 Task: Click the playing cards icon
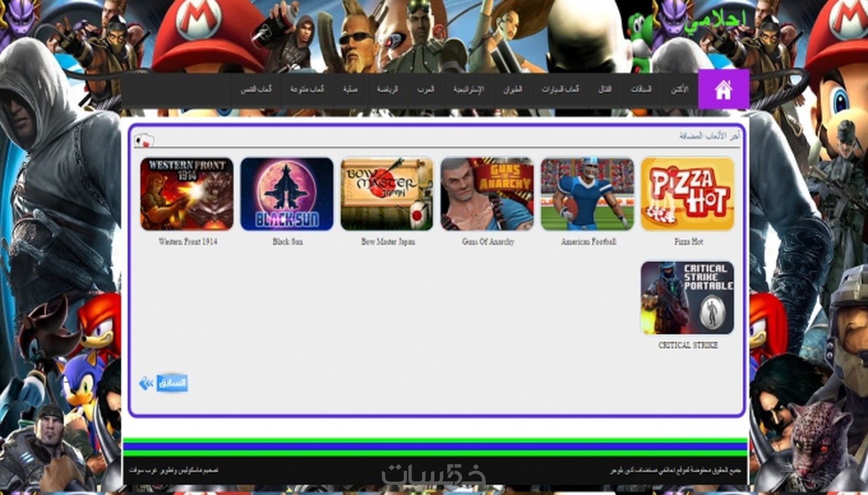pos(143,140)
